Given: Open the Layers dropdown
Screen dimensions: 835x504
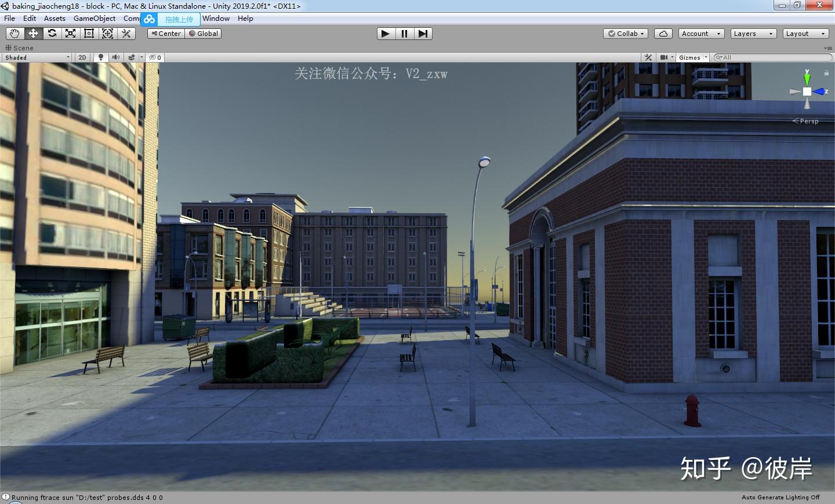Looking at the screenshot, I should (x=753, y=34).
